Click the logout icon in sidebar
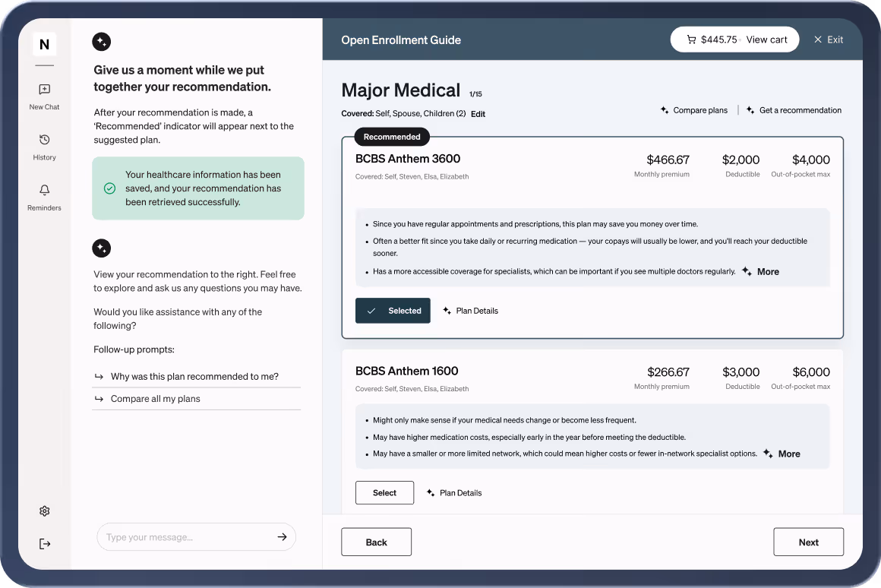This screenshot has height=588, width=881. pyautogui.click(x=44, y=544)
